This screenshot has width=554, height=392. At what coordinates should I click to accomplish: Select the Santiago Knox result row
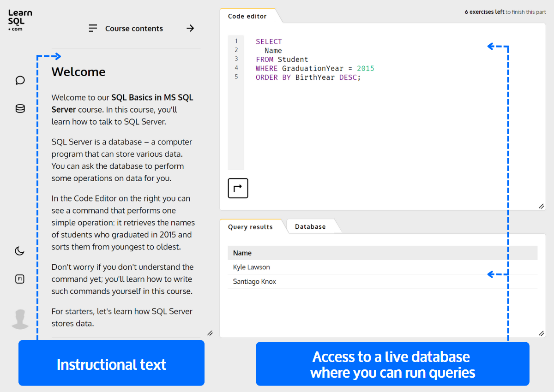coord(382,281)
